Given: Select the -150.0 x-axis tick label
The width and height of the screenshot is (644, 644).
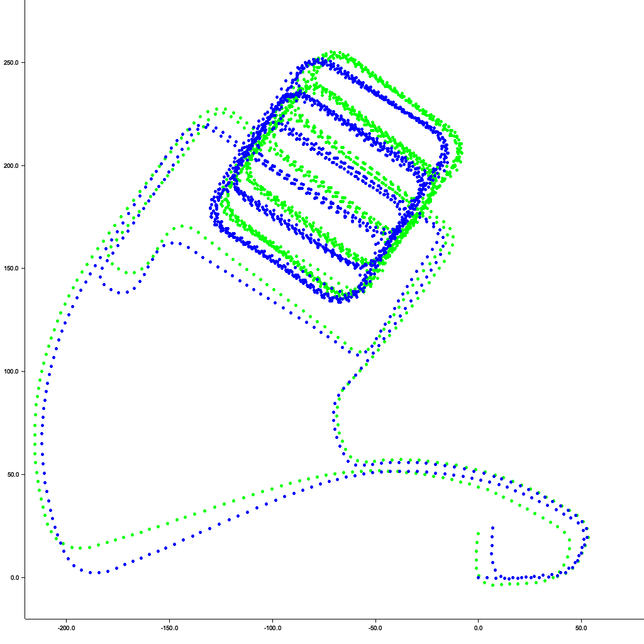Looking at the screenshot, I should [x=169, y=628].
